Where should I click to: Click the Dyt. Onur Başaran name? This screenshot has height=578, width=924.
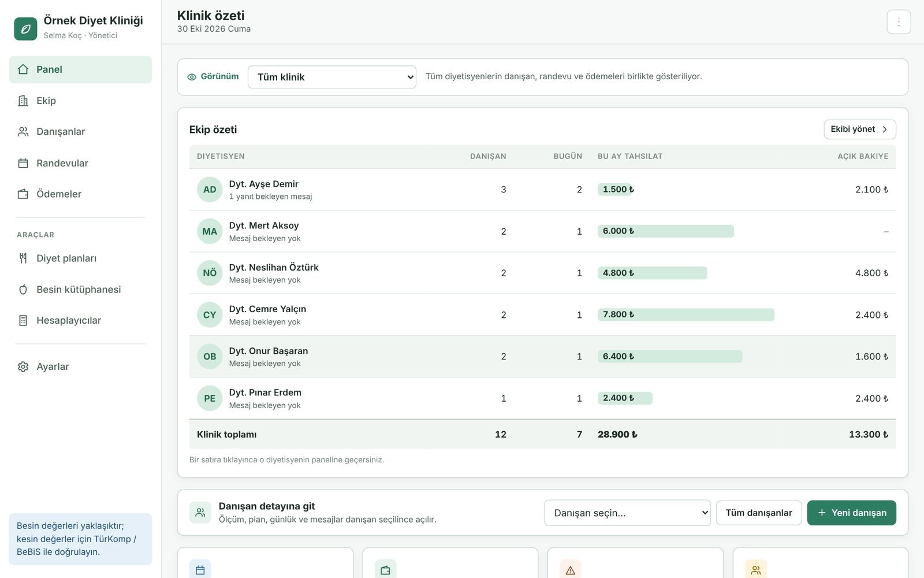coord(269,351)
